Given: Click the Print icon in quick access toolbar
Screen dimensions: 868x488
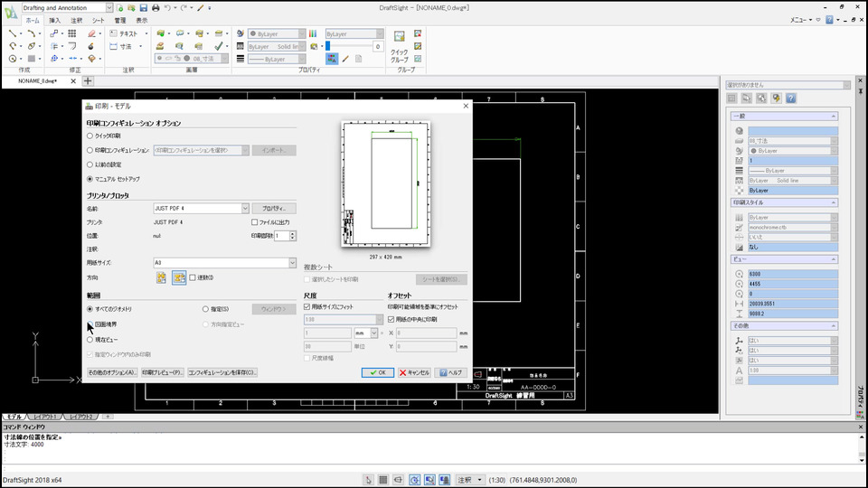Looking at the screenshot, I should [156, 7].
